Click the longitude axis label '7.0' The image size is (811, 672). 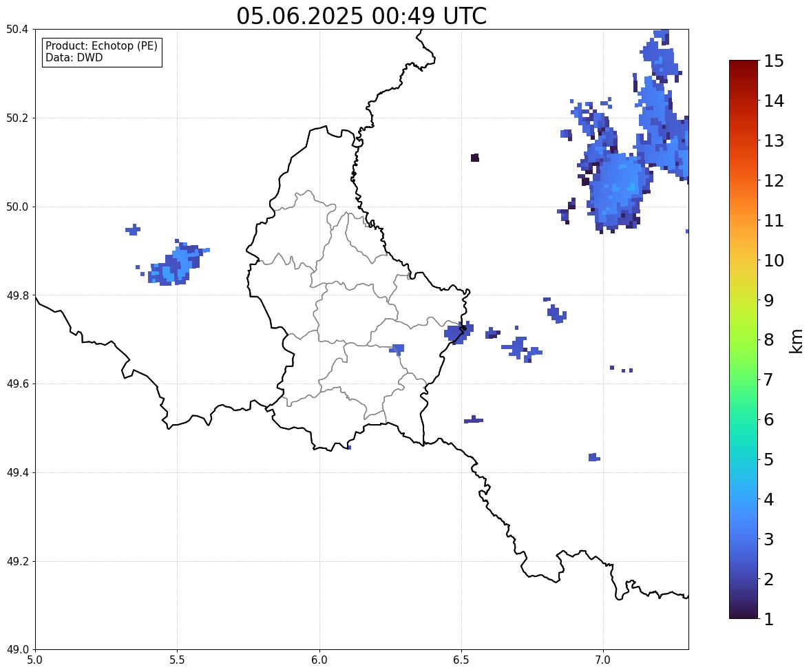click(x=603, y=660)
